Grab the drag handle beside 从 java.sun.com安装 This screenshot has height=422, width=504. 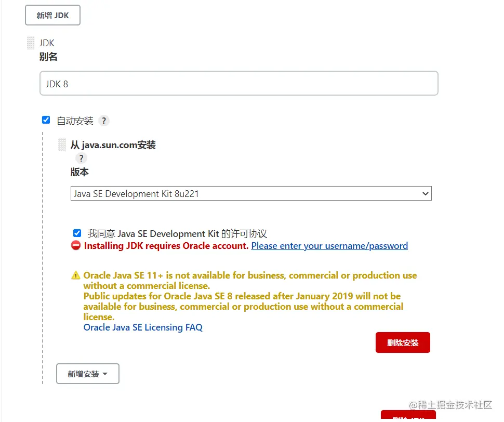62,144
